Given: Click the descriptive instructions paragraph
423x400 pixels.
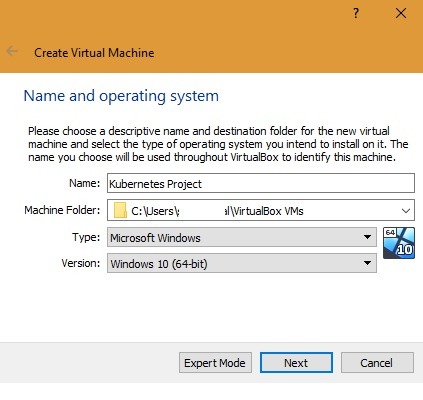Looking at the screenshot, I should (218, 144).
